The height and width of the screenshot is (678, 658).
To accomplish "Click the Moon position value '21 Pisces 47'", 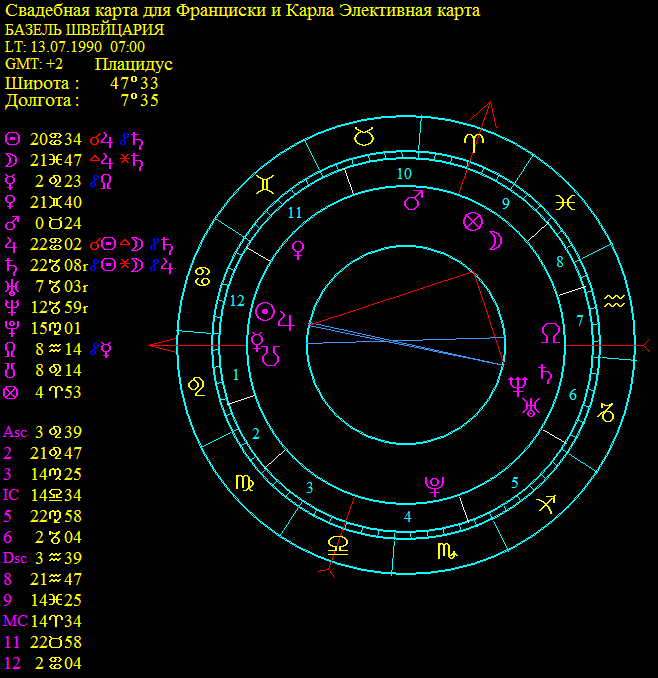I will pos(56,160).
